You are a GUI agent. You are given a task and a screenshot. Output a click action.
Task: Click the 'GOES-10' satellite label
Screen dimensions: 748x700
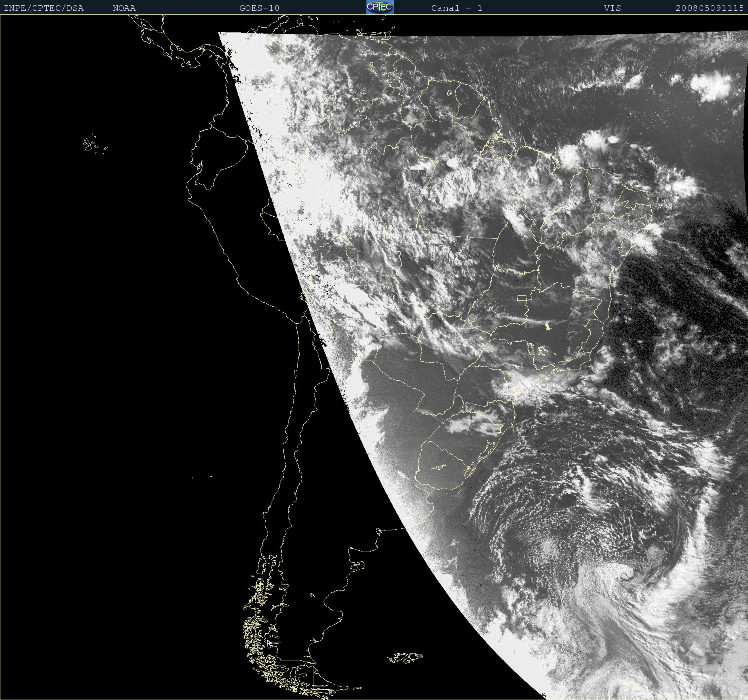pyautogui.click(x=259, y=8)
